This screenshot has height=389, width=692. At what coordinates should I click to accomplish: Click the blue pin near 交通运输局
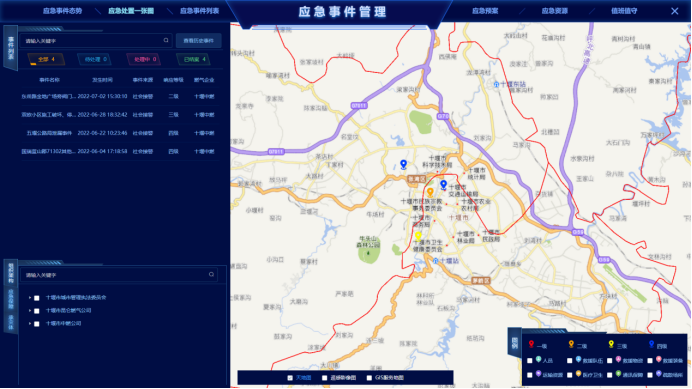[444, 185]
